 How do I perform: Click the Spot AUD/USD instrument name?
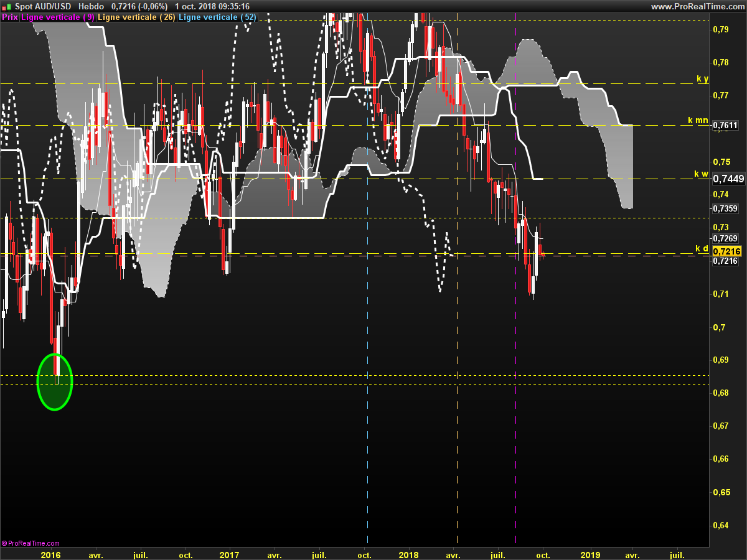click(42, 6)
